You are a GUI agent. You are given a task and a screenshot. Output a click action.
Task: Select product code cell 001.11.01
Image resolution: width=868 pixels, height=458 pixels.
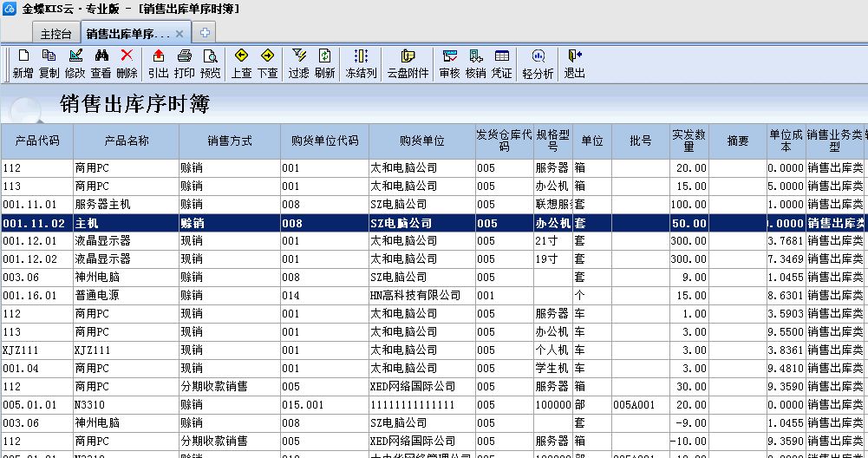(x=37, y=205)
